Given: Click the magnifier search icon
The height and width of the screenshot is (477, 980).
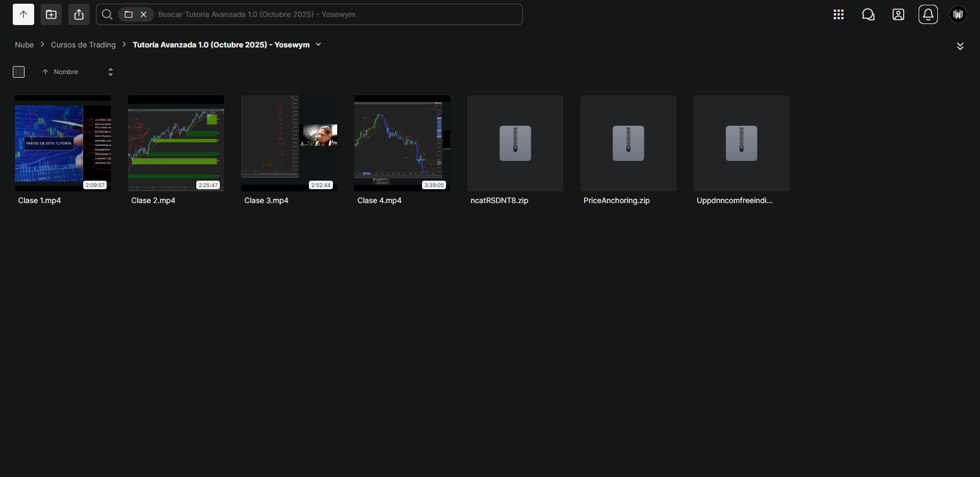Looking at the screenshot, I should (x=107, y=14).
